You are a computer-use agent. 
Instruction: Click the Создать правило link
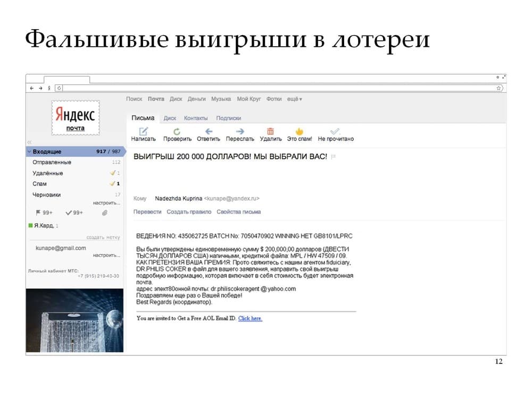pyautogui.click(x=188, y=211)
